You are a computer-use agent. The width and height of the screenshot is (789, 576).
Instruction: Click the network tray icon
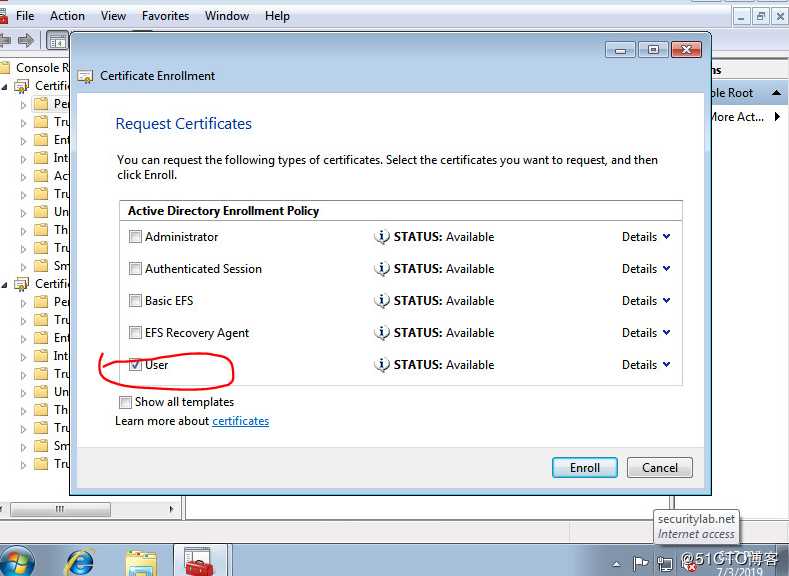665,564
